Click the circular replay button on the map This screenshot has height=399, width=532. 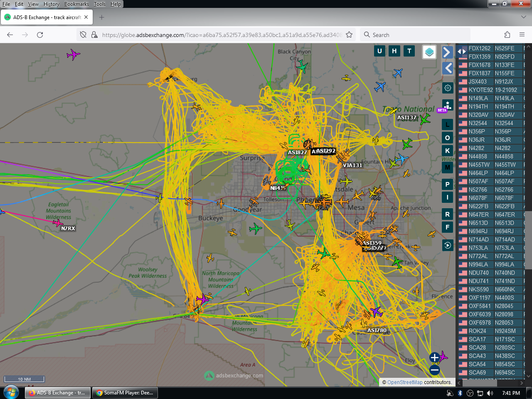coord(448,245)
